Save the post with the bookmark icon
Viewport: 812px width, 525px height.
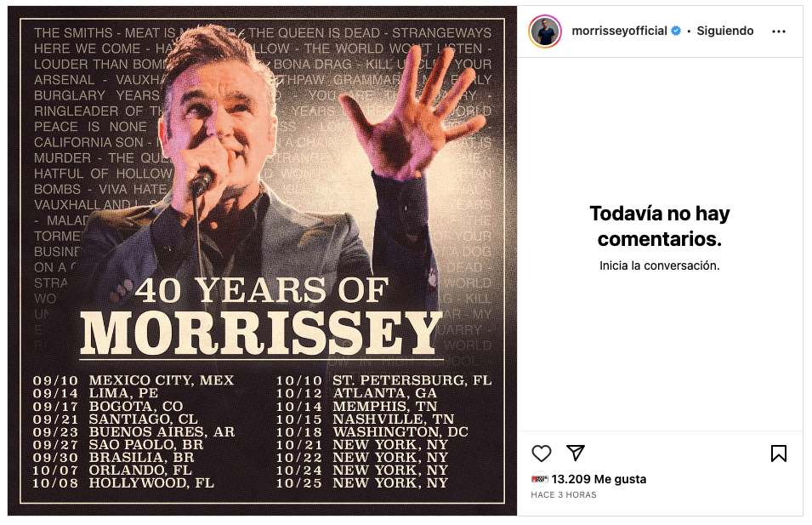pos(778,454)
